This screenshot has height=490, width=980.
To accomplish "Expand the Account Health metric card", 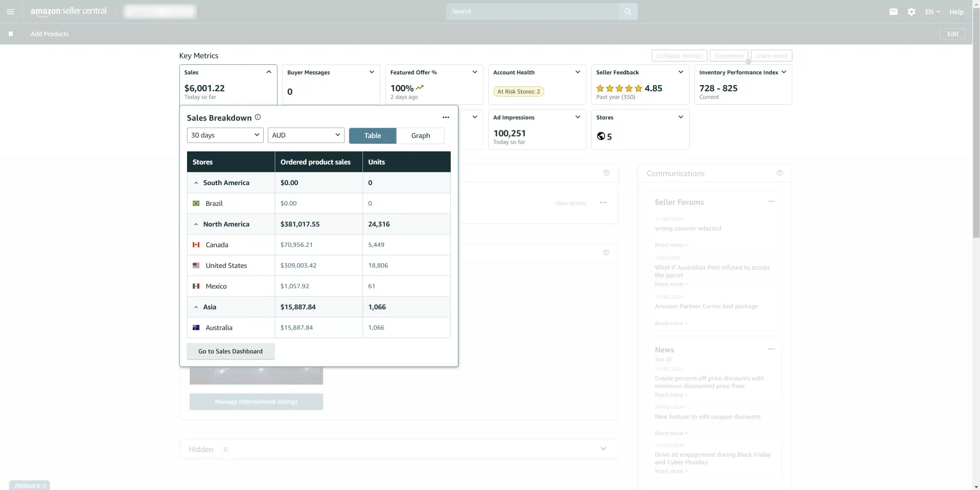I will (578, 72).
